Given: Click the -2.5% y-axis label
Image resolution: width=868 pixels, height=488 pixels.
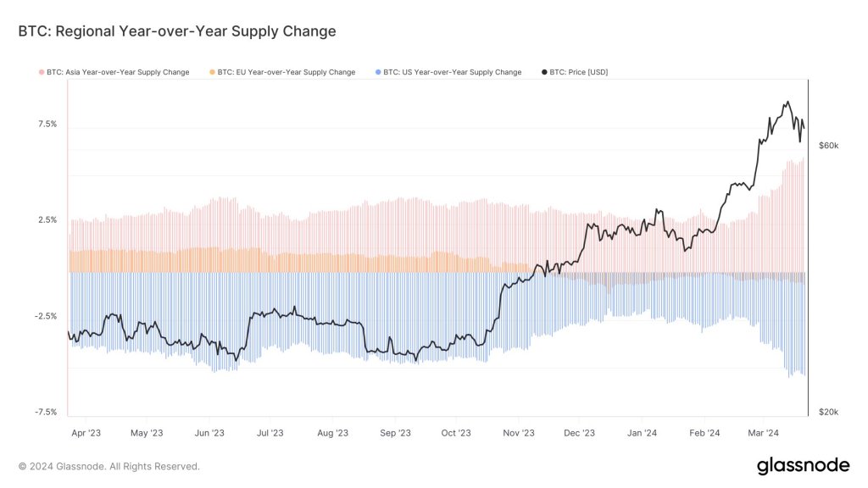Looking at the screenshot, I should click(46, 316).
